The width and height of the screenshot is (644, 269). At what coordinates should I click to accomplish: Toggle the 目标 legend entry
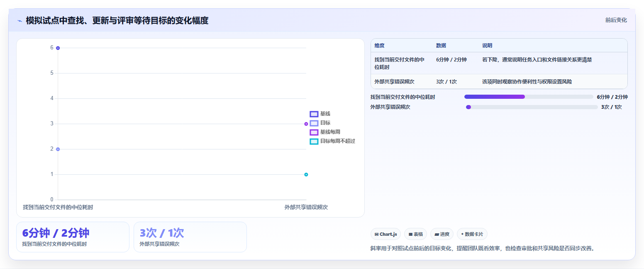pyautogui.click(x=320, y=123)
